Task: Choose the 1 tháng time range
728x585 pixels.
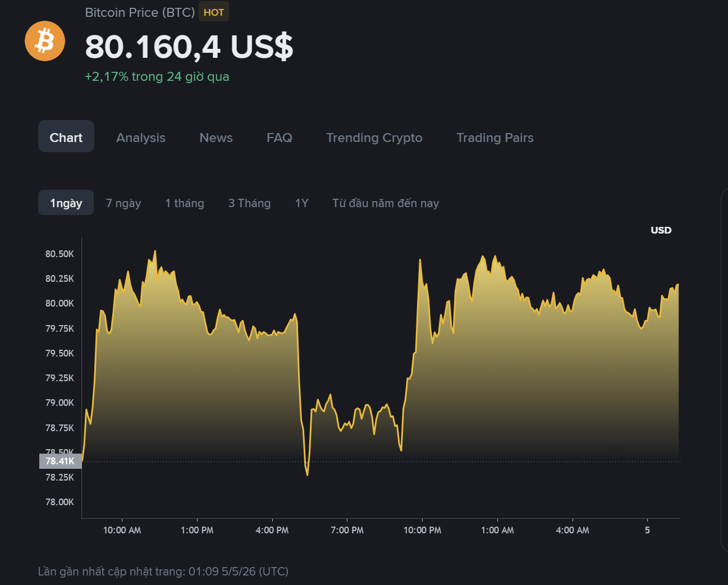Action: pos(185,203)
